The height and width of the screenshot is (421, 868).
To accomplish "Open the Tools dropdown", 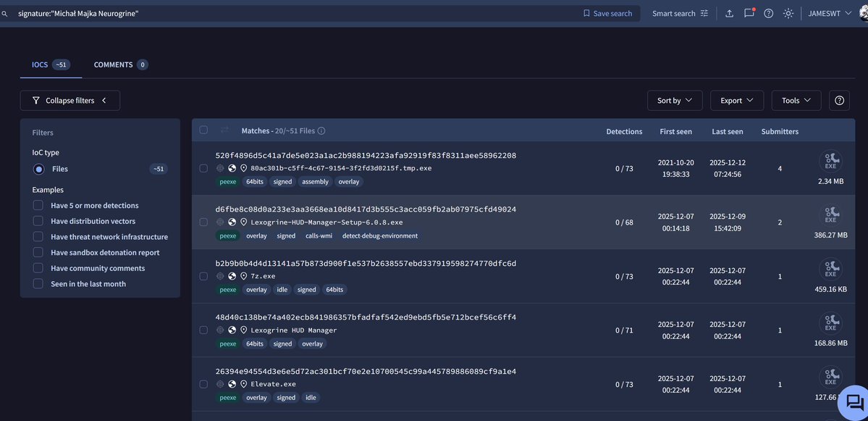I will [796, 100].
